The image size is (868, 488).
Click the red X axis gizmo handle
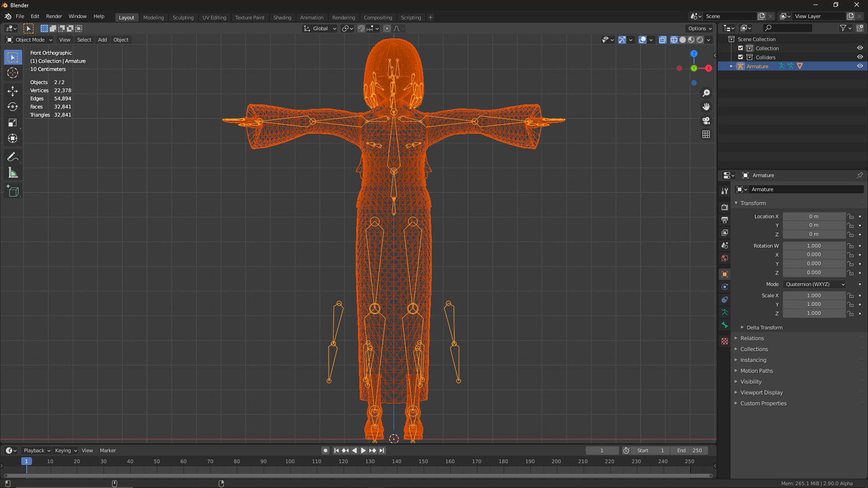708,68
